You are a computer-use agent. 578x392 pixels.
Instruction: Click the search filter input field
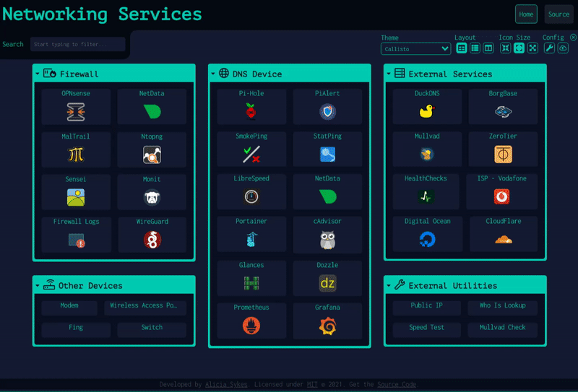pyautogui.click(x=78, y=45)
